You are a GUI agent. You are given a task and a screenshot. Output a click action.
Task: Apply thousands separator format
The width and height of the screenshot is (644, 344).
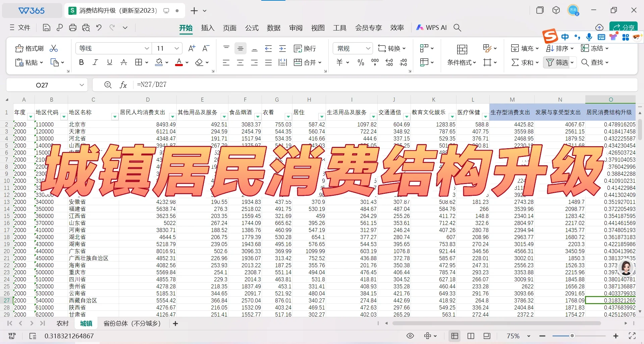(375, 62)
